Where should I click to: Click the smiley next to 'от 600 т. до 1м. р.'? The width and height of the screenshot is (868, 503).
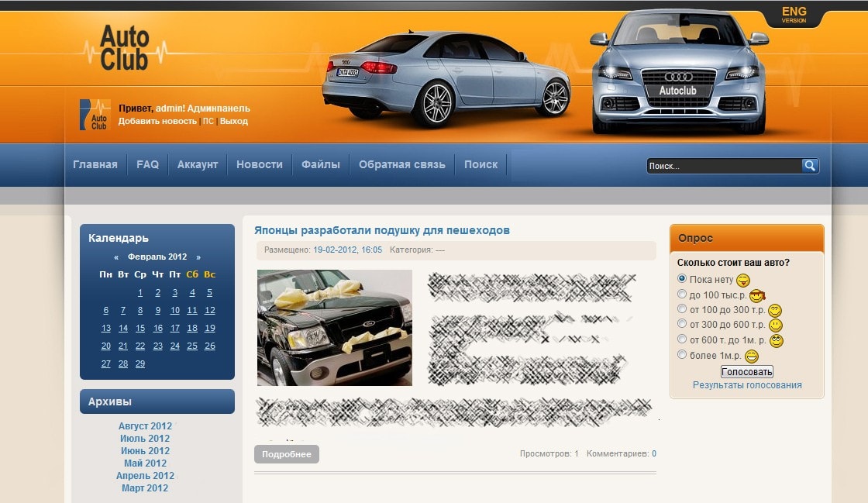coord(777,341)
